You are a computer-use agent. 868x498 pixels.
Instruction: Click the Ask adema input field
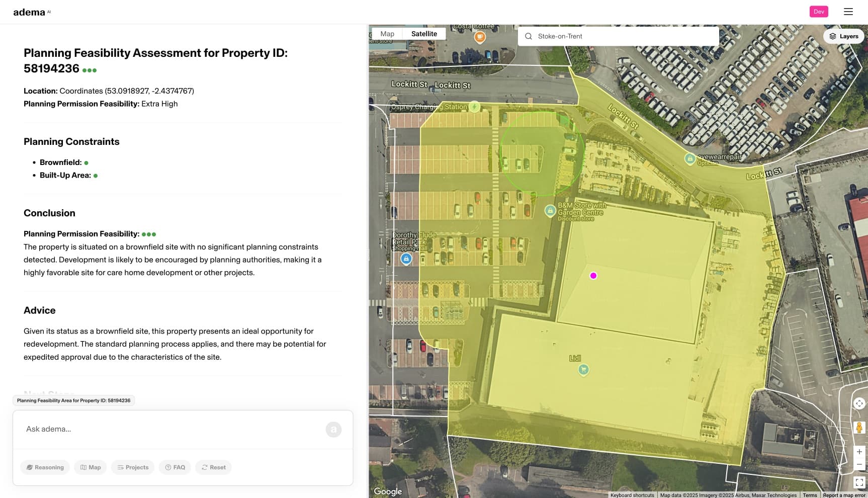(171, 429)
